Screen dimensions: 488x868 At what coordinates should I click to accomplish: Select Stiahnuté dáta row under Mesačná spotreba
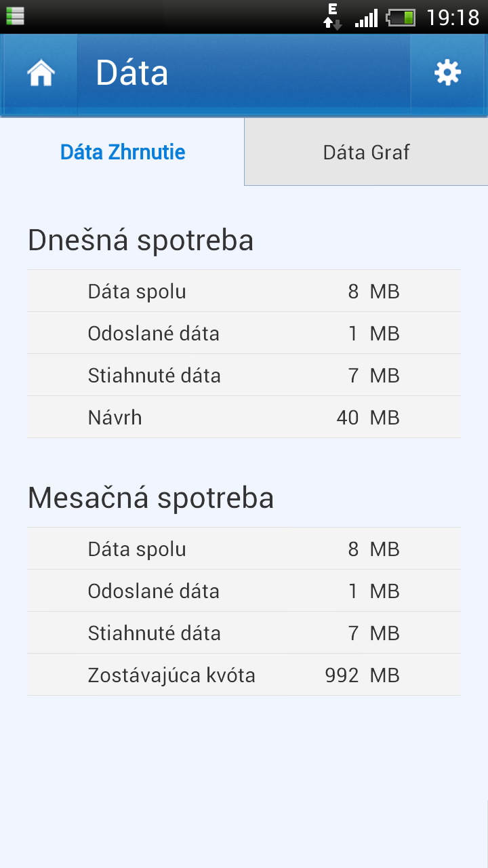pos(244,633)
